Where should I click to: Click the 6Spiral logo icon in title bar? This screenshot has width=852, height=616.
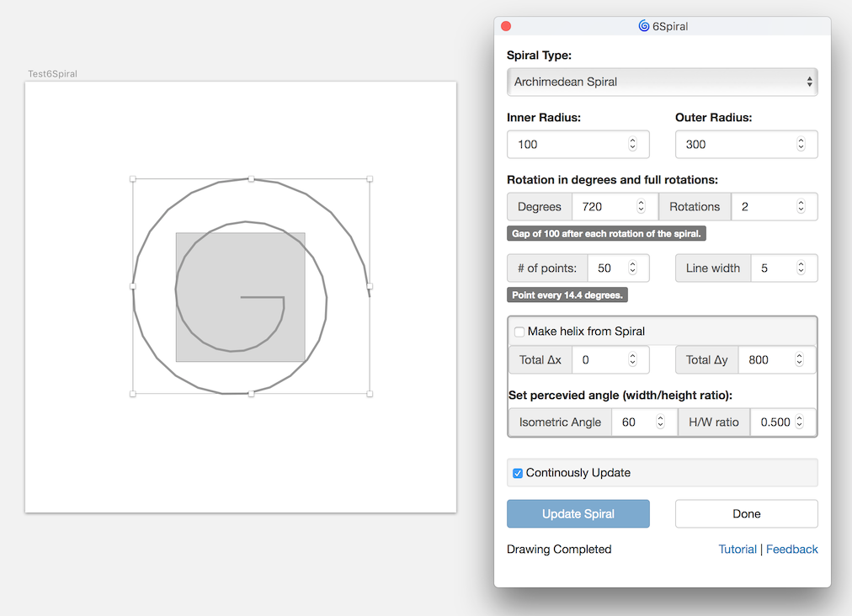point(644,26)
